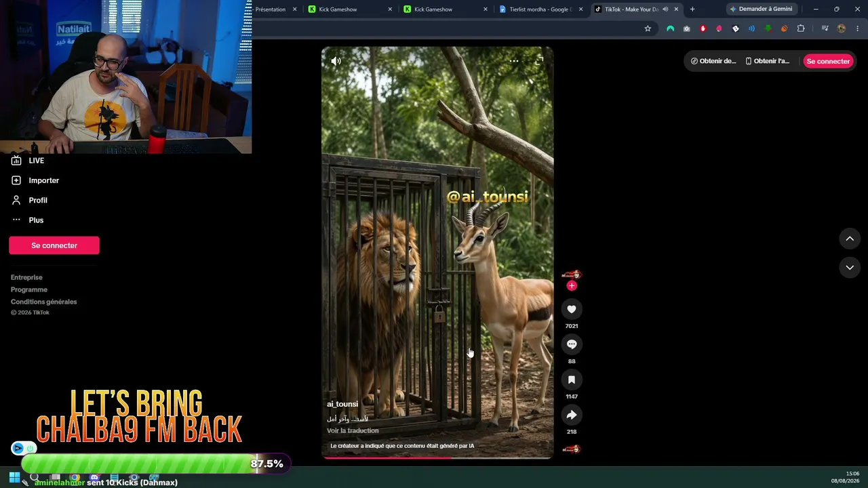Click the green power icon on the overlay widget
This screenshot has height=488, width=868.
click(x=30, y=448)
